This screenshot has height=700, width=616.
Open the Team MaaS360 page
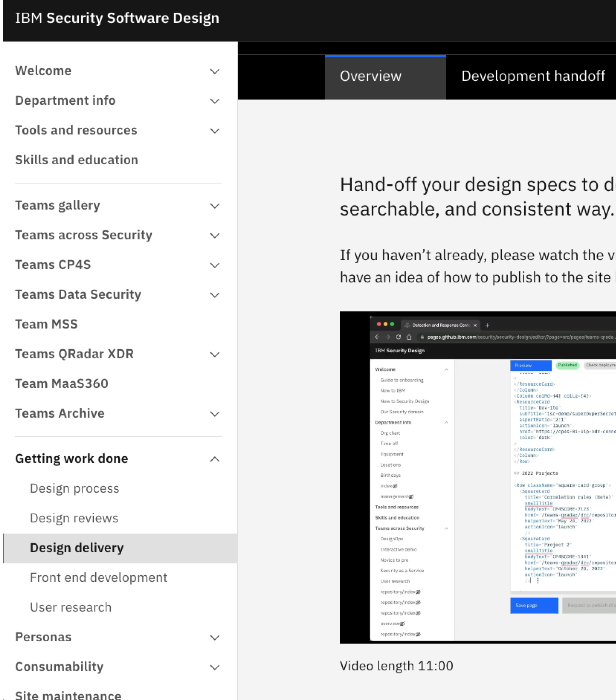[62, 384]
